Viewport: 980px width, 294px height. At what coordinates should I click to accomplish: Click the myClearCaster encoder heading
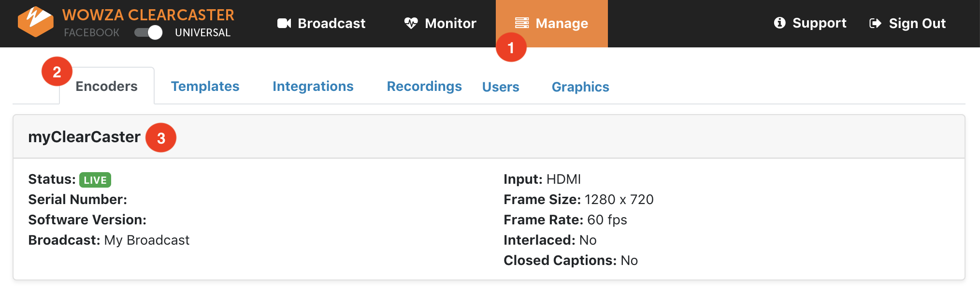pos(84,137)
